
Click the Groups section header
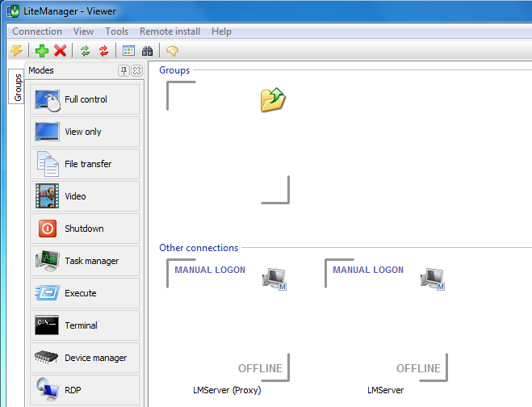174,70
